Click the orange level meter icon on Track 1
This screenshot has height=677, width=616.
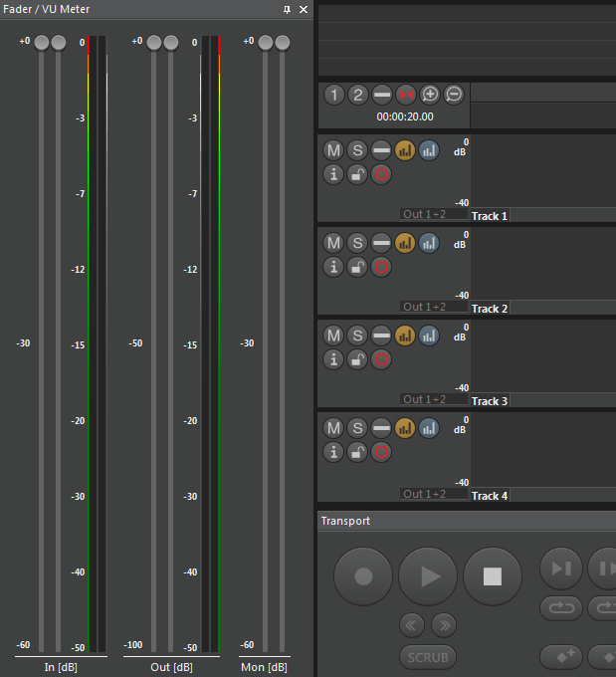point(405,150)
